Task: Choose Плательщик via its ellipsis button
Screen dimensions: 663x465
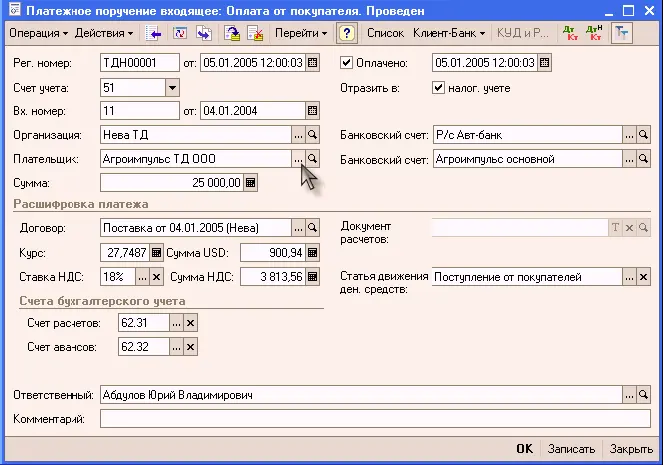Action: click(x=299, y=159)
